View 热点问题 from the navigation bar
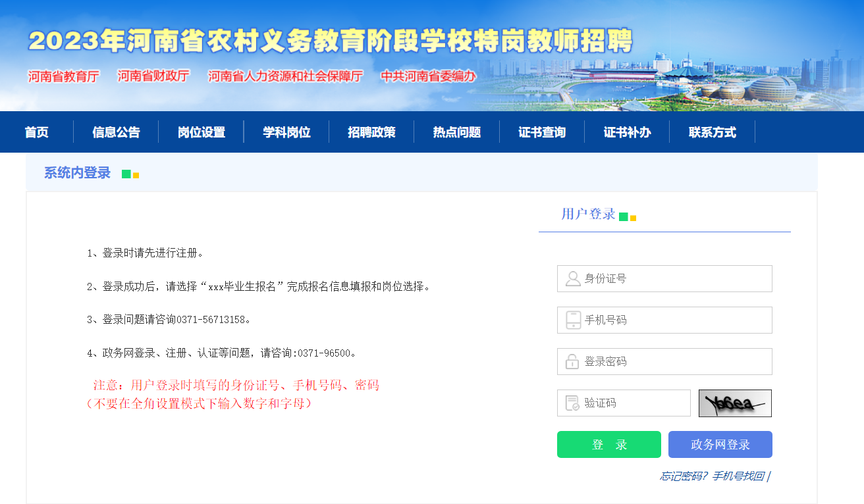The height and width of the screenshot is (504, 864). click(456, 132)
